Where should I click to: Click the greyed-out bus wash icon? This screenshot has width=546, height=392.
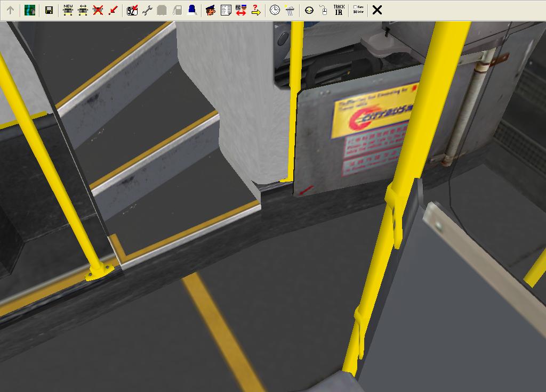click(x=162, y=10)
